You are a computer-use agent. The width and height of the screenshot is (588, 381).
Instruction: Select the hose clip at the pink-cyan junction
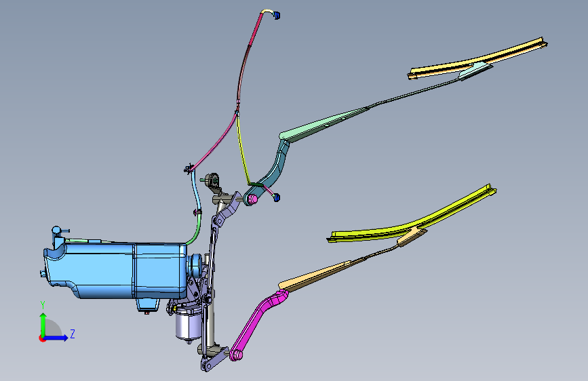coord(189,168)
